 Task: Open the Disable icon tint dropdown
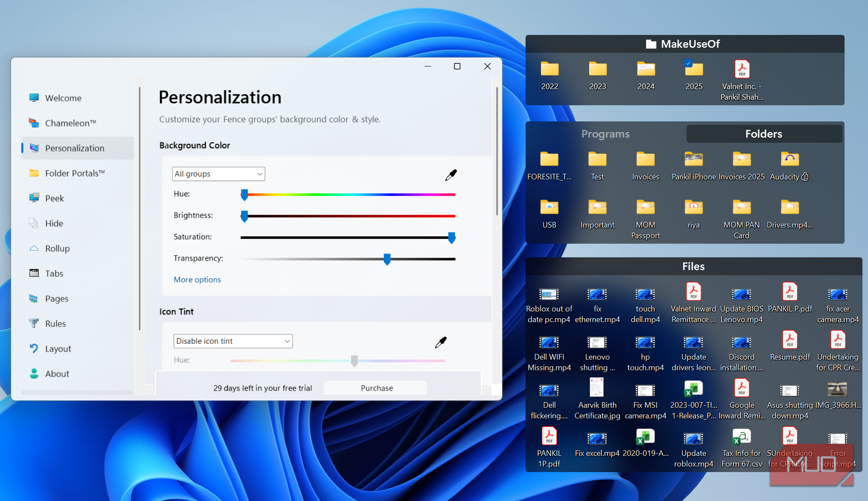point(233,341)
